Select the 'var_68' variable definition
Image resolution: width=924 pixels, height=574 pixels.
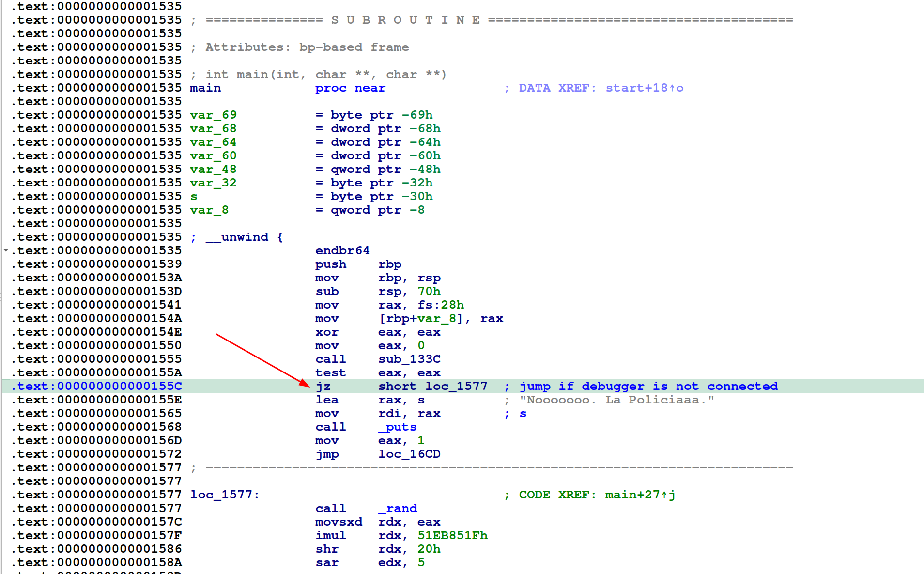pos(213,128)
